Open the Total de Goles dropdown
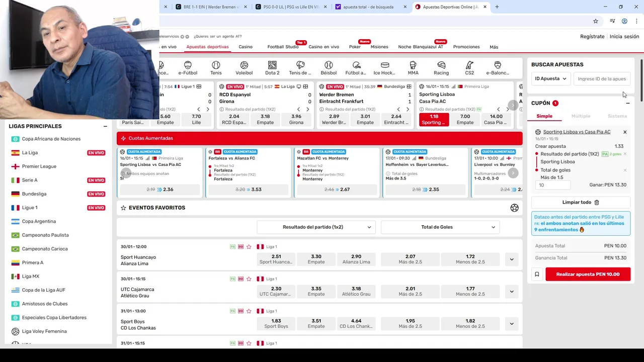The width and height of the screenshot is (644, 362). tap(440, 227)
